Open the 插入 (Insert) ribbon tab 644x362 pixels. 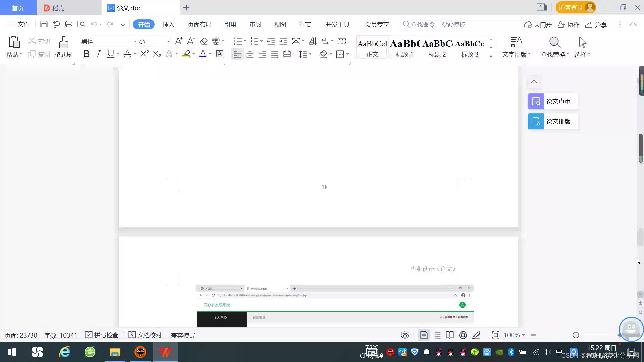point(168,25)
